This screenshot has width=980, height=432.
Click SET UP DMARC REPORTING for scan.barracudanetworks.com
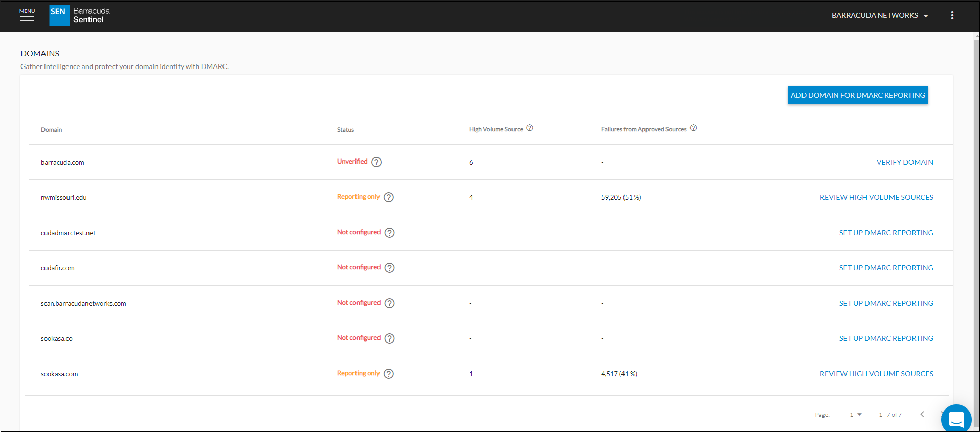click(x=886, y=303)
